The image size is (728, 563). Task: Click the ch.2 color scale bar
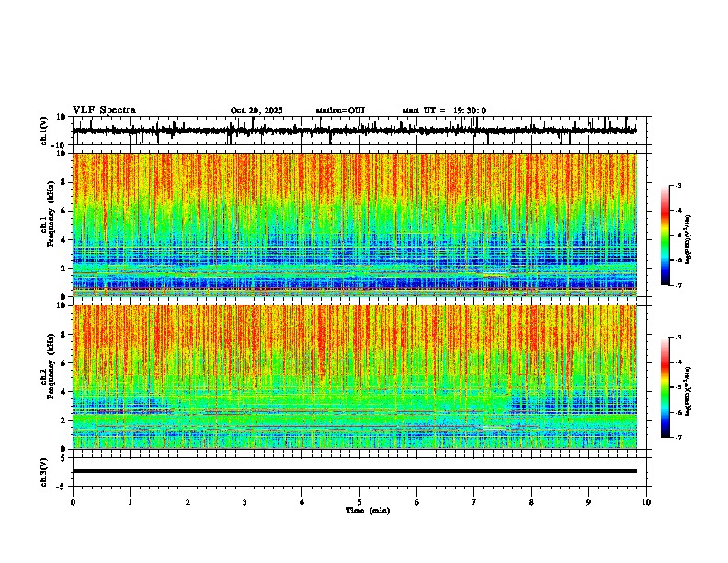(665, 387)
